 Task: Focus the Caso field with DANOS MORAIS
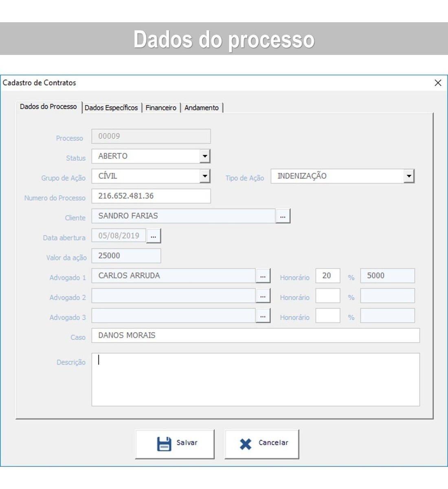pyautogui.click(x=255, y=335)
